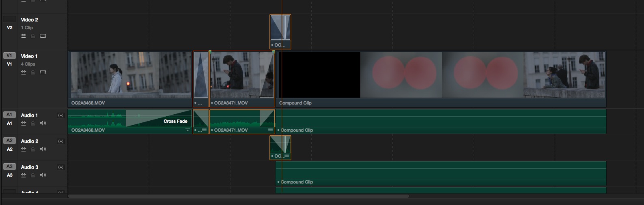Click the V1 source destination control
Viewport: 644px width, 205px height.
9,56
